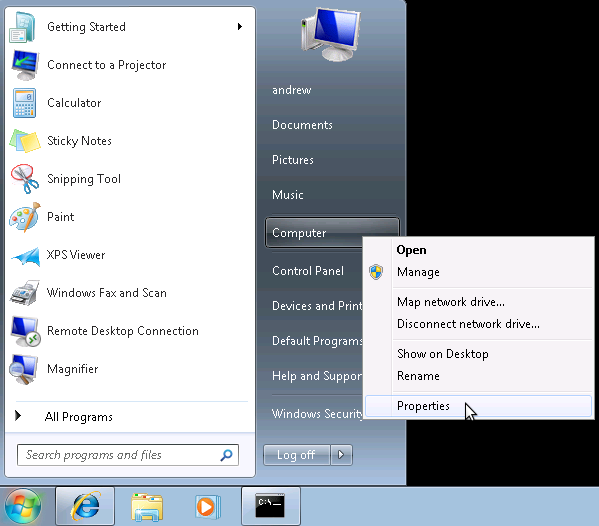Click the "Sticky Notes" program label
Viewport: 599px width, 526px height.
click(79, 141)
